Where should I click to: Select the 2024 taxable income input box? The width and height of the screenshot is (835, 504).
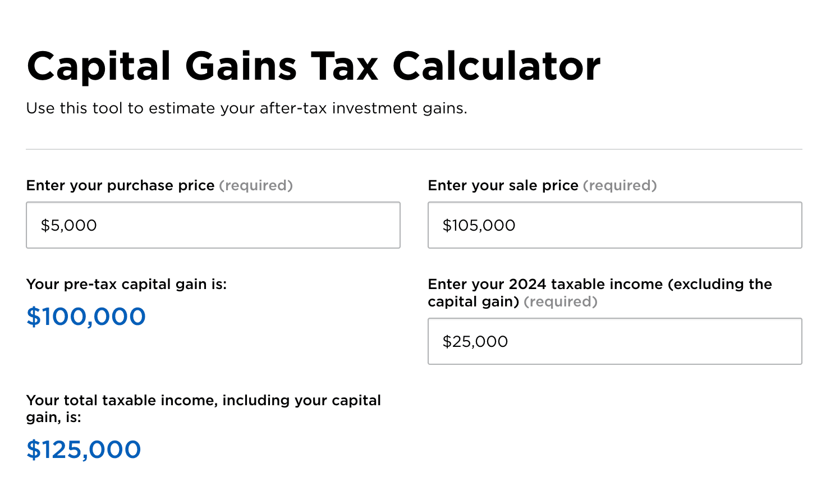click(x=615, y=341)
